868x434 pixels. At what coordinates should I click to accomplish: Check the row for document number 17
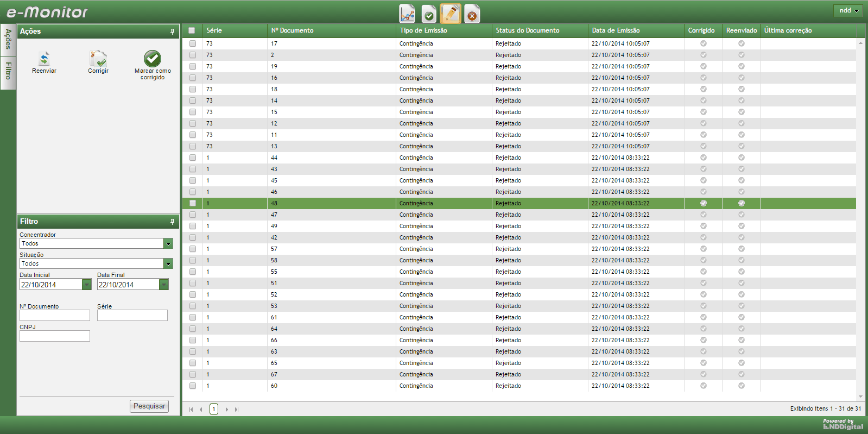(x=193, y=43)
